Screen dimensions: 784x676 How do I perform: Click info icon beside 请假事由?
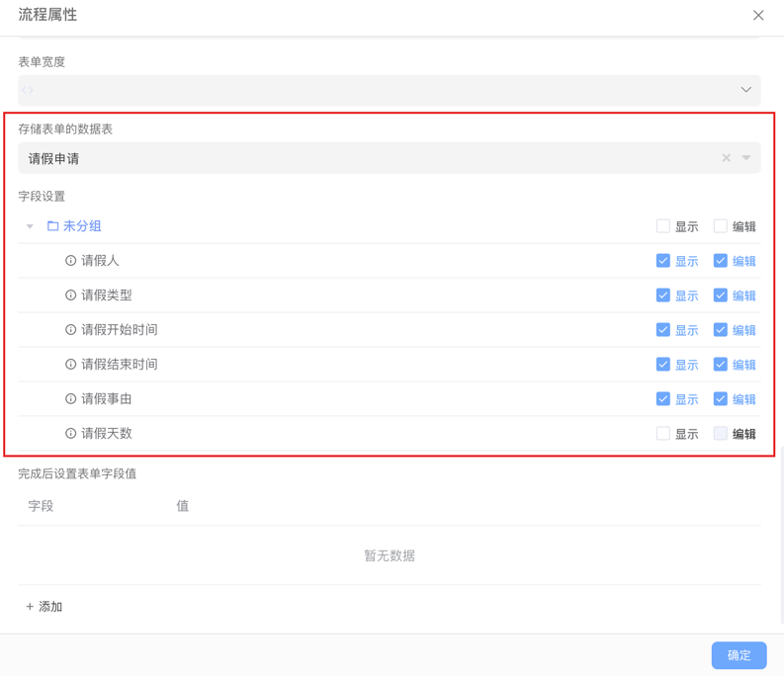click(70, 399)
